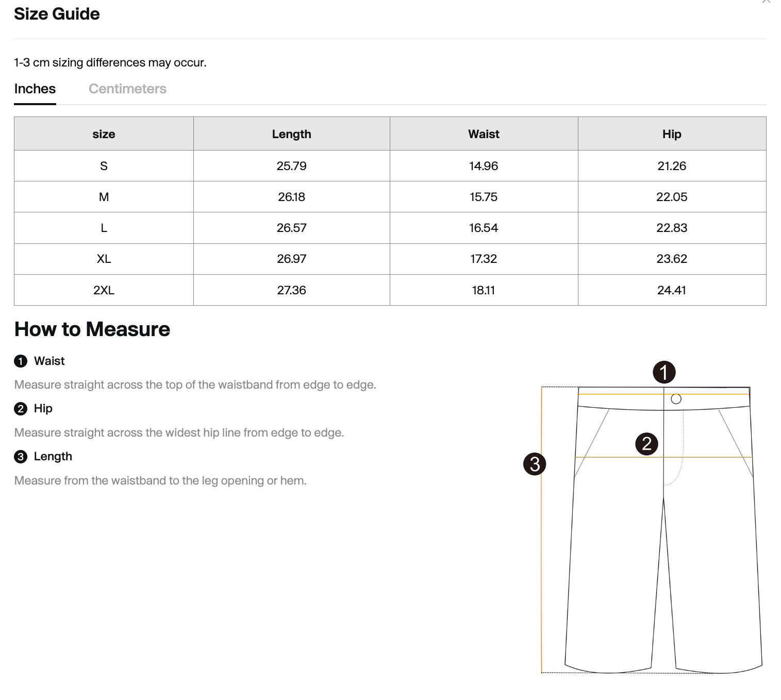Click the number 3 length marker on diagram
The height and width of the screenshot is (700, 781).
pos(535,464)
